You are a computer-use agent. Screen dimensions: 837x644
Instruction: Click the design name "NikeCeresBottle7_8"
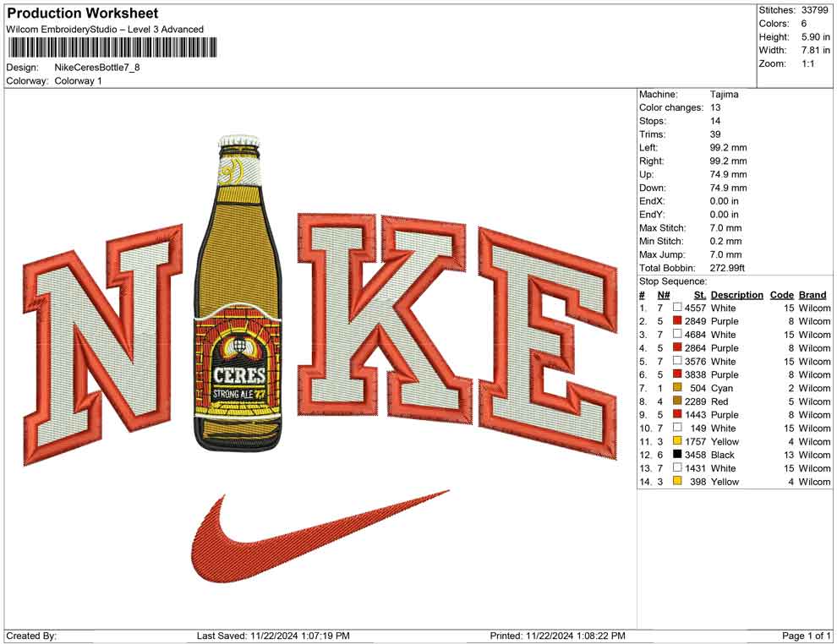click(x=97, y=68)
